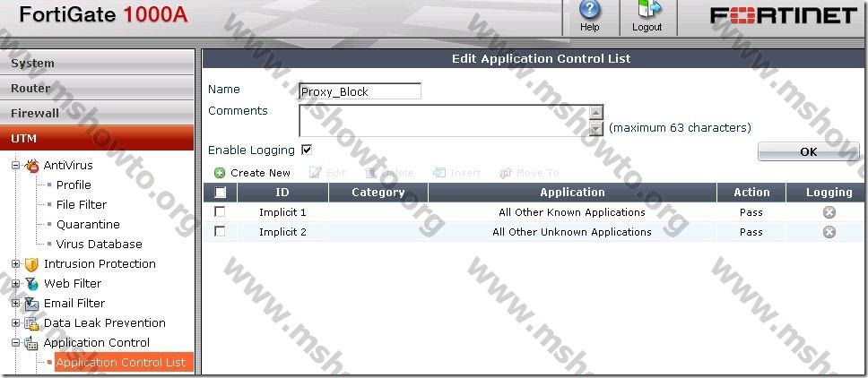
Task: Click the AntiVirus bug icon
Action: pos(32,165)
